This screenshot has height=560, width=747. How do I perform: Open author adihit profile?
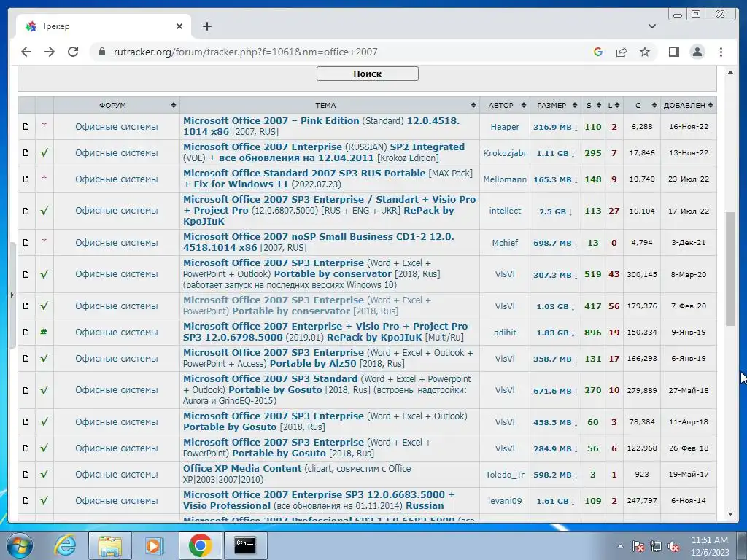505,332
